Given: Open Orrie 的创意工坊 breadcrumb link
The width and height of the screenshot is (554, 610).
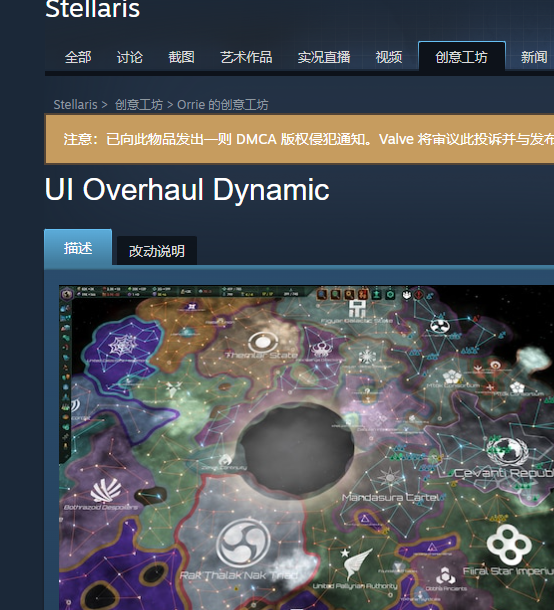Looking at the screenshot, I should point(223,105).
